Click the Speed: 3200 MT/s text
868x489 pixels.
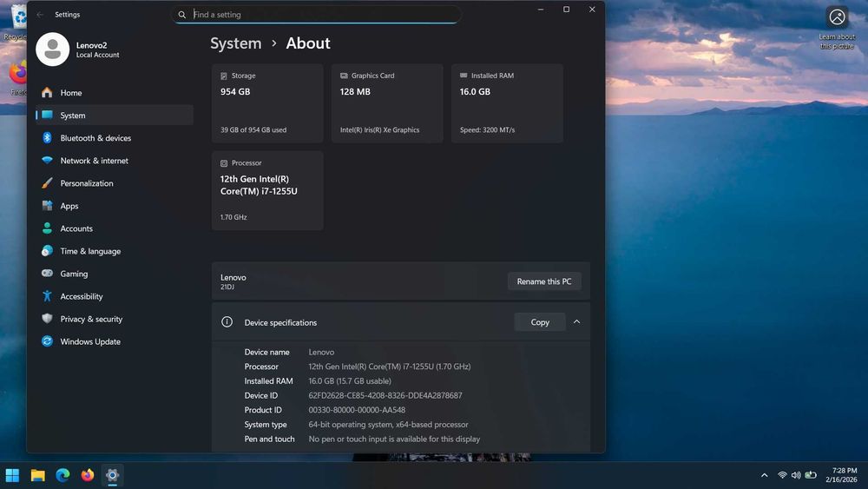tap(487, 130)
